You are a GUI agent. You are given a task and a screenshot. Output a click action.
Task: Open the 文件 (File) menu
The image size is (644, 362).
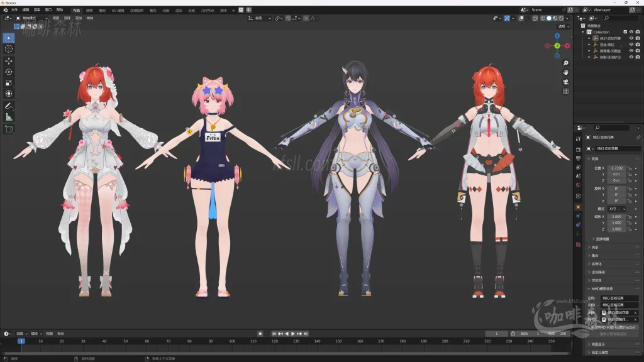click(x=14, y=10)
